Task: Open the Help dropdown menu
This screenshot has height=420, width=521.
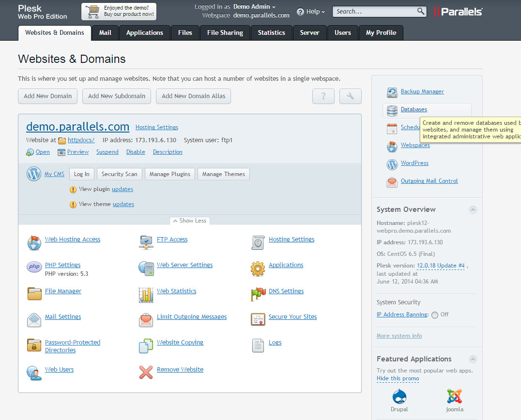Action: click(x=311, y=12)
